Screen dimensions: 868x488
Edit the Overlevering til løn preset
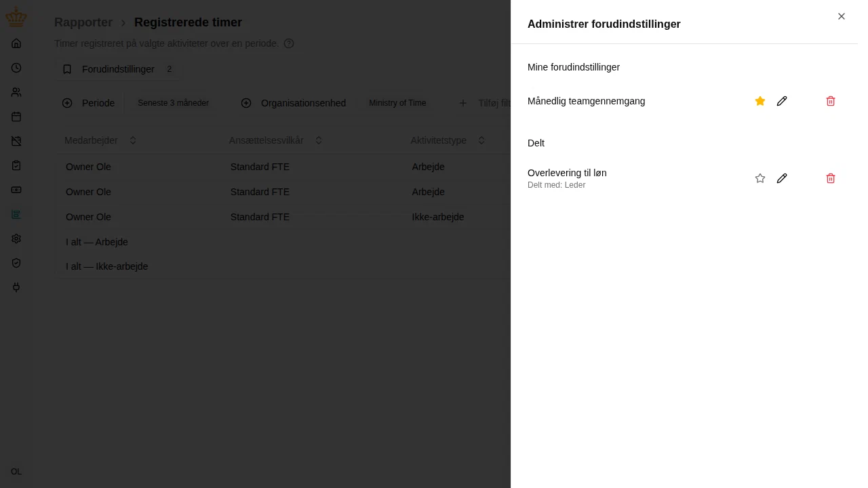pos(782,178)
